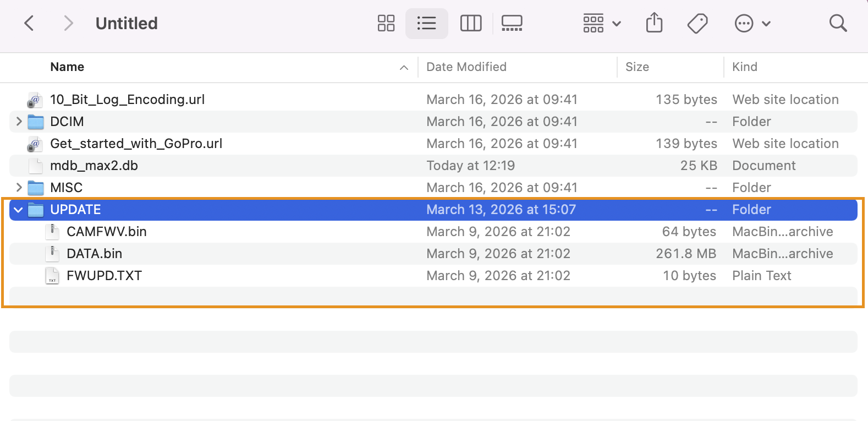Open the Group By dropdown

[602, 23]
